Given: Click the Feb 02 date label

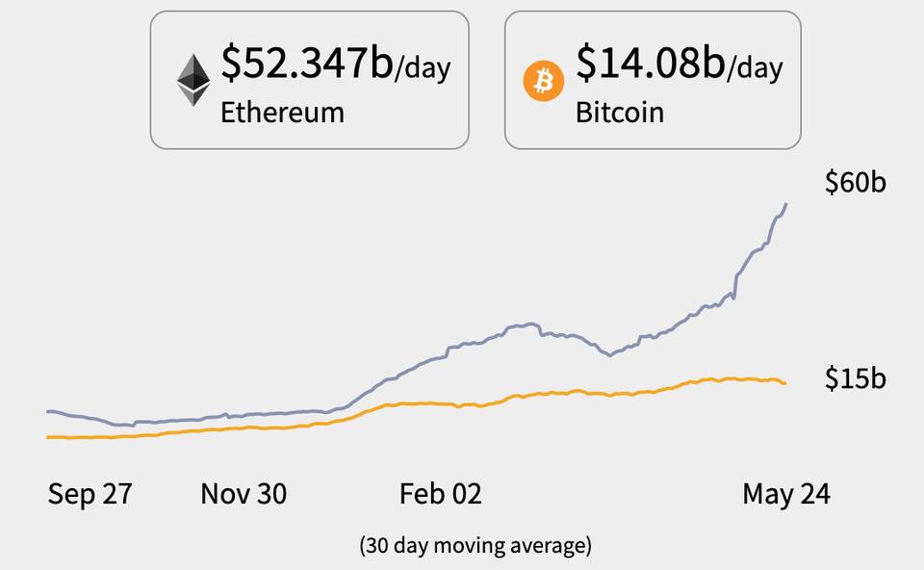Looking at the screenshot, I should pos(441,494).
